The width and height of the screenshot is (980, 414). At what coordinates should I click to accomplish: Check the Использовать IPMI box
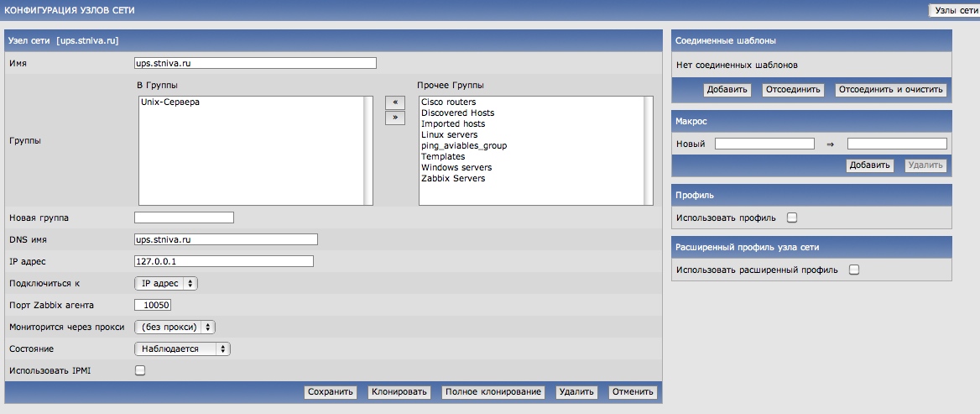coord(140,370)
